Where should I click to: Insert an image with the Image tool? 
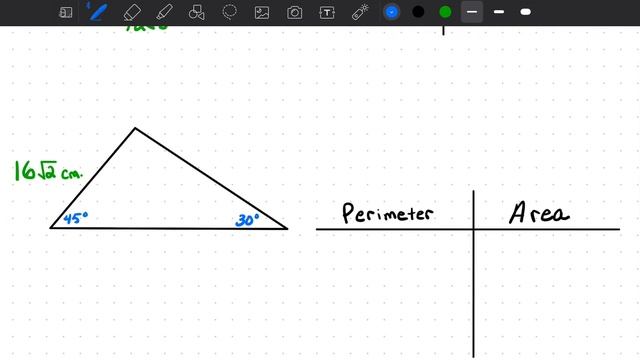click(262, 13)
